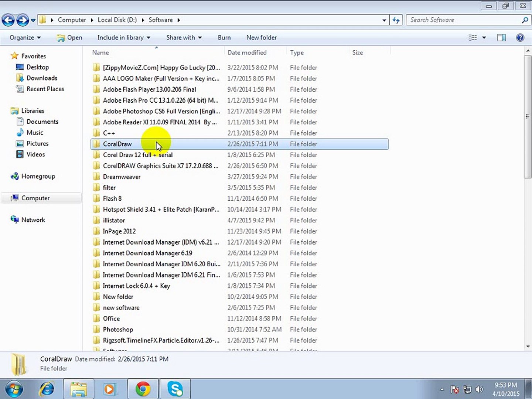Show hidden tray icons arrow
Image resolution: width=532 pixels, height=399 pixels.
tap(442, 389)
